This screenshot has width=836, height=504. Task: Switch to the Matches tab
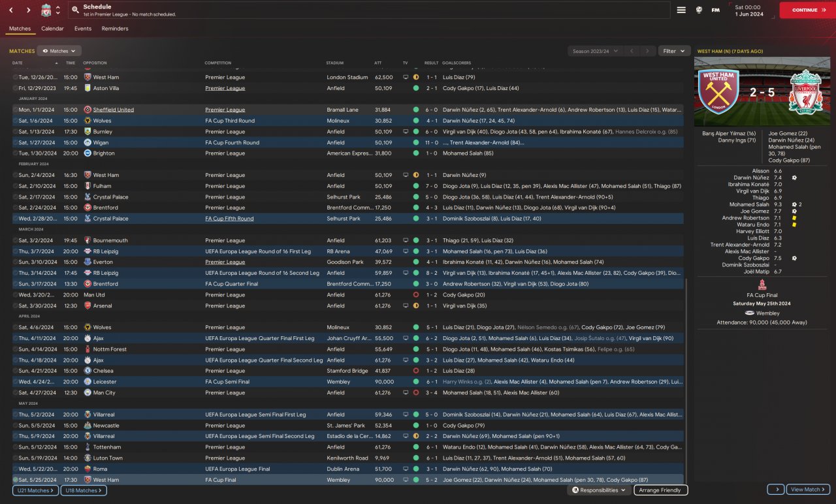click(20, 29)
